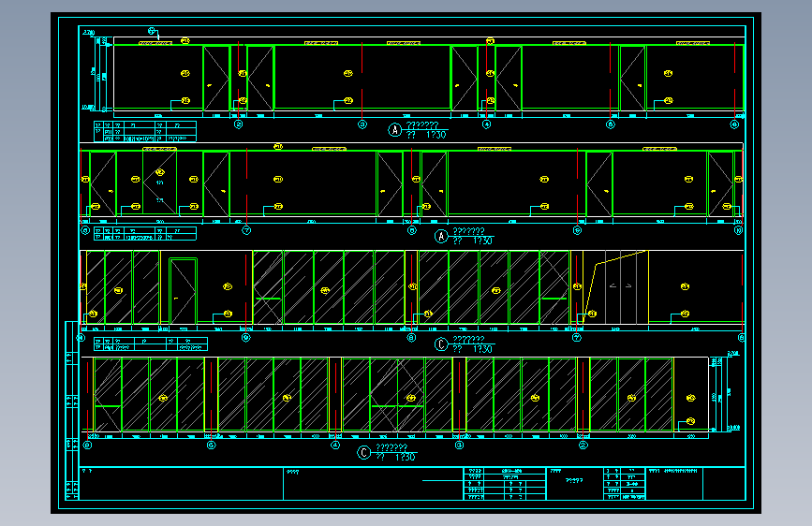Click the 1?30 scale text under bottom elevation

coord(405,458)
